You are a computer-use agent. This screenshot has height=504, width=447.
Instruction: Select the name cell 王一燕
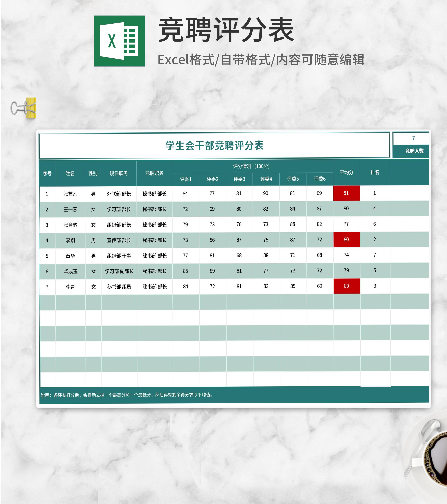[x=70, y=209]
